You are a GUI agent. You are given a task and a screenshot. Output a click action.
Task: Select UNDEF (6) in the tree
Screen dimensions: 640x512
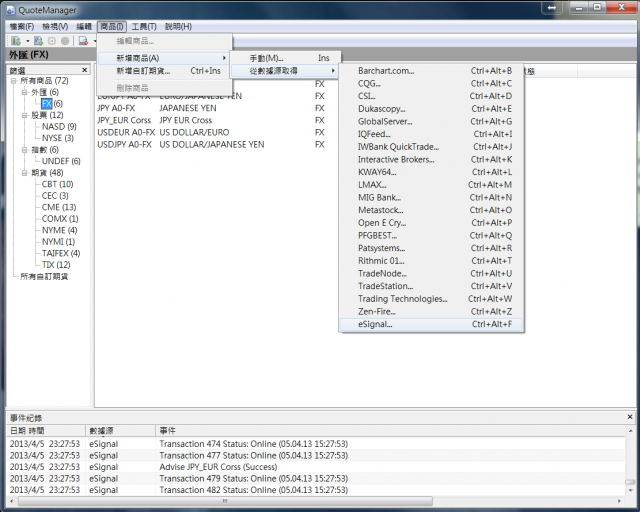coord(61,161)
